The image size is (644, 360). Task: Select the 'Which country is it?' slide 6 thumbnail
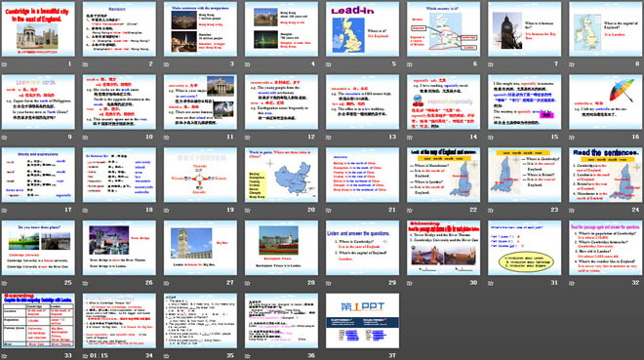click(x=444, y=29)
